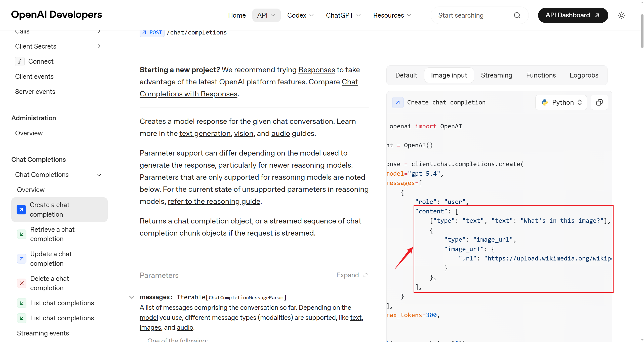
Task: Open Client events in sidebar
Action: pyautogui.click(x=34, y=77)
